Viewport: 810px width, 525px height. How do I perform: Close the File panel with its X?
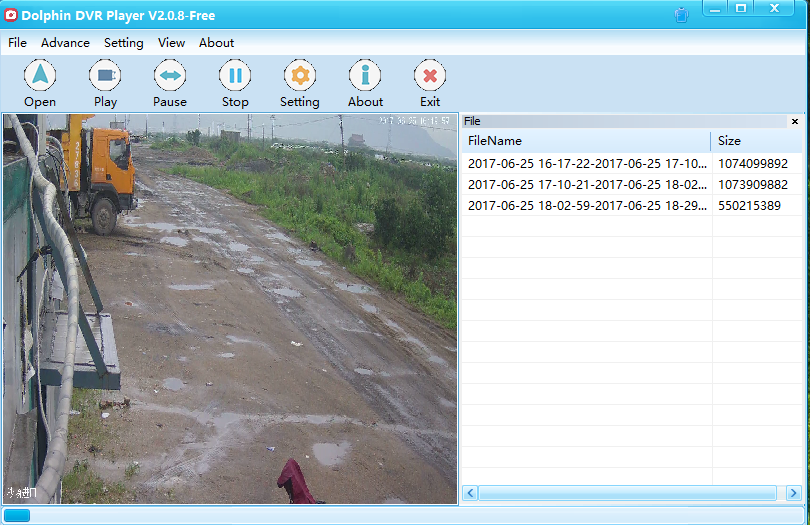coord(795,121)
